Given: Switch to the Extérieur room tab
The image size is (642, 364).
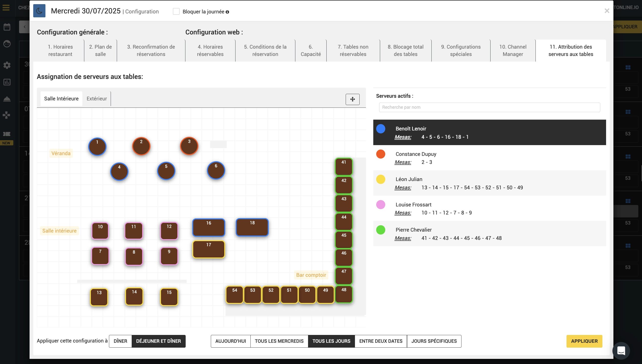Looking at the screenshot, I should (x=96, y=98).
